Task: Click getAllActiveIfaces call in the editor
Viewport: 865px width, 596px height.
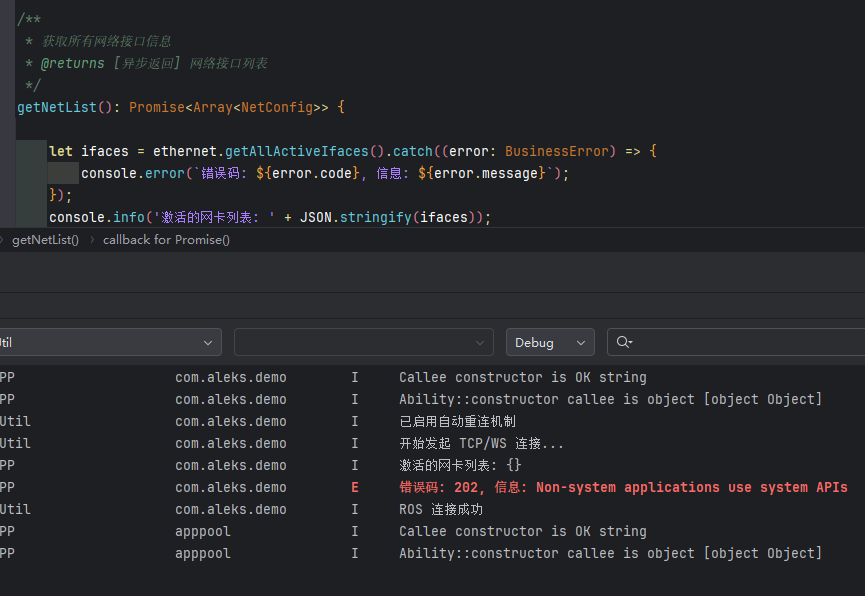Action: pos(297,151)
